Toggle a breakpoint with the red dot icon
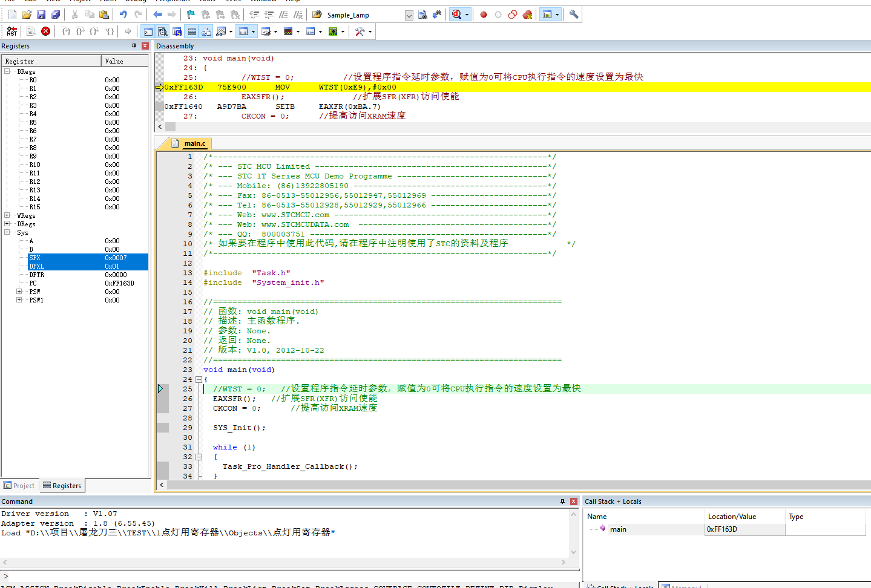This screenshot has height=588, width=871. 484,15
